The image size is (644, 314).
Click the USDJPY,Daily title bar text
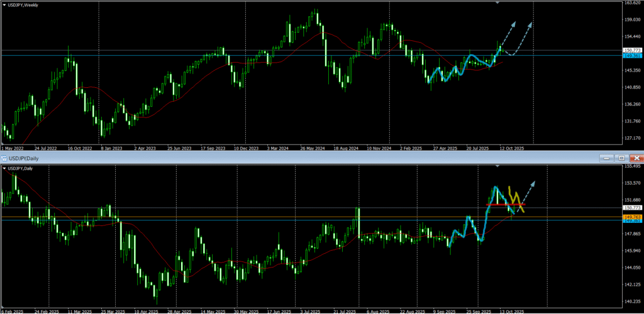[25, 158]
